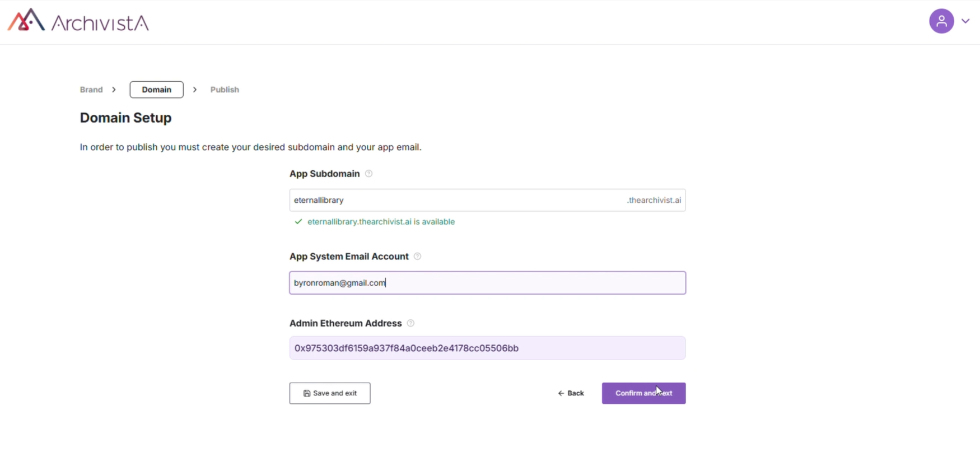The width and height of the screenshot is (980, 461).
Task: Select the Domain step tab
Action: click(x=156, y=90)
